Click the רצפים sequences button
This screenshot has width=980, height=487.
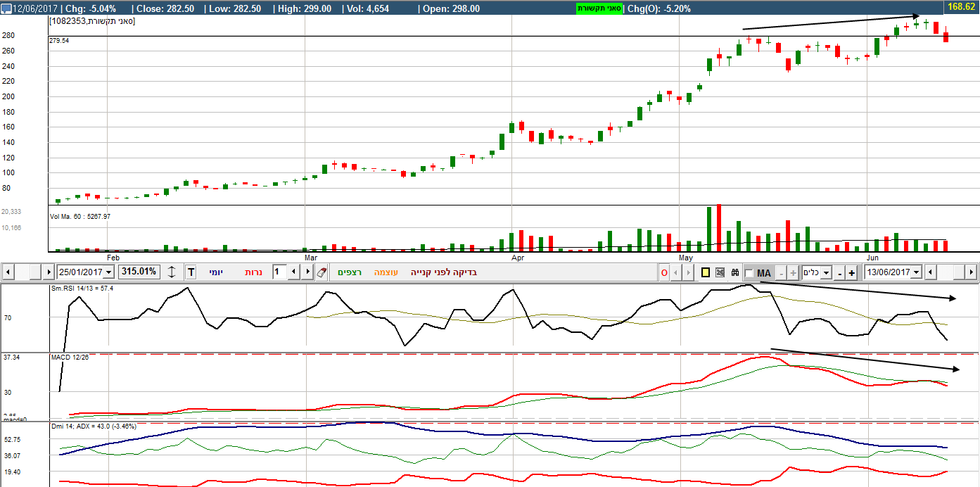tap(350, 272)
